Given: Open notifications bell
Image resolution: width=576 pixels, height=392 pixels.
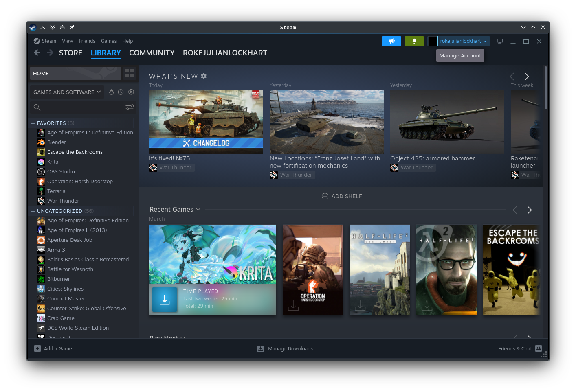Looking at the screenshot, I should 414,41.
